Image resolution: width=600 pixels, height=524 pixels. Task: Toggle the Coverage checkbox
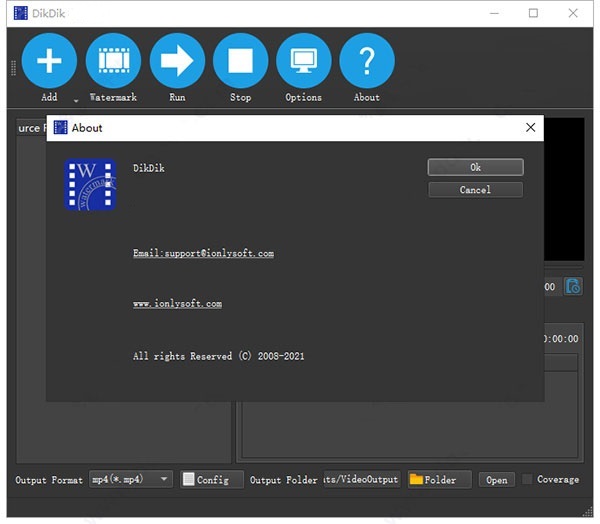[x=527, y=479]
